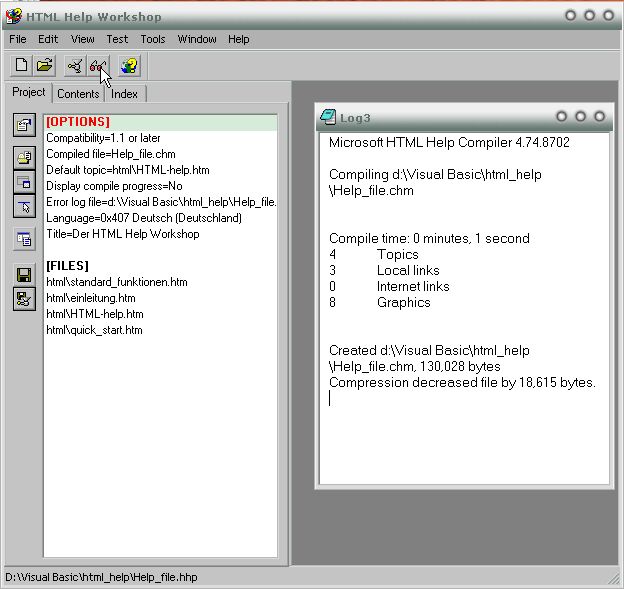Click the Compile HTML file toolbar icon
624x589 pixels.
(x=75, y=66)
